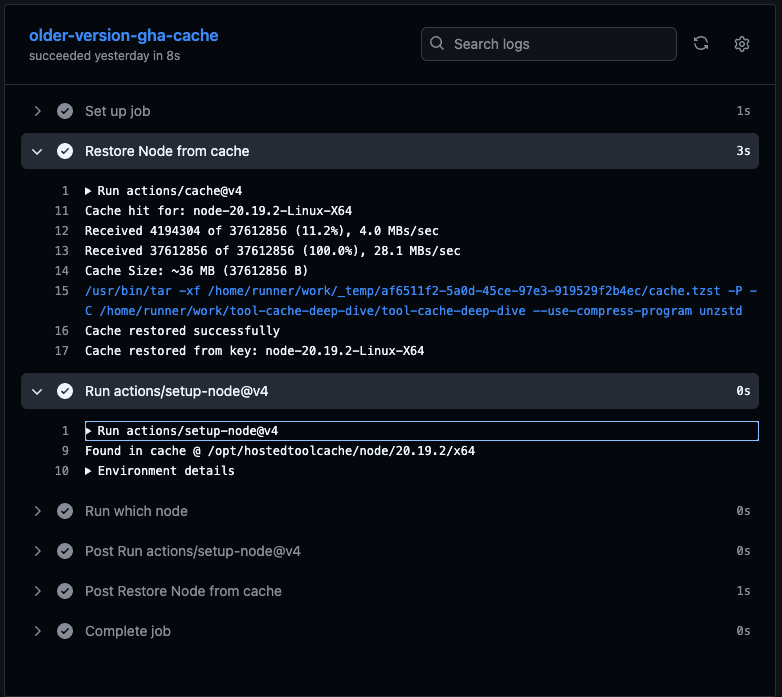
Task: Click the 'succeeded yesterday in 8s' status text
Action: pos(104,56)
